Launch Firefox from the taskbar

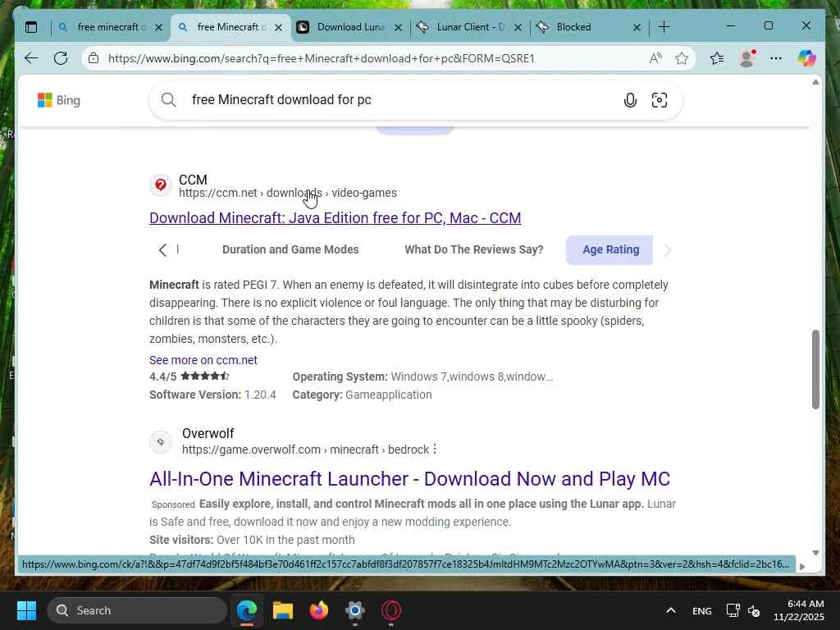319,610
